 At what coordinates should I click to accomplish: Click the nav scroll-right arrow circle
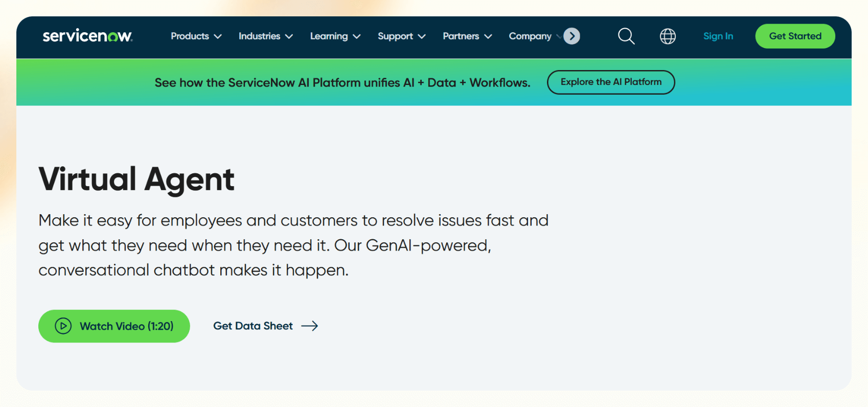[x=572, y=36]
